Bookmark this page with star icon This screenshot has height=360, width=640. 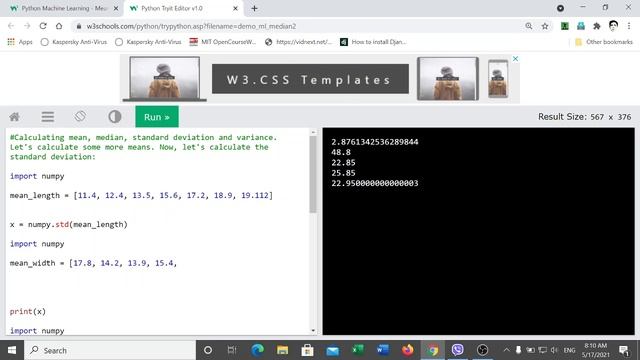(x=545, y=26)
